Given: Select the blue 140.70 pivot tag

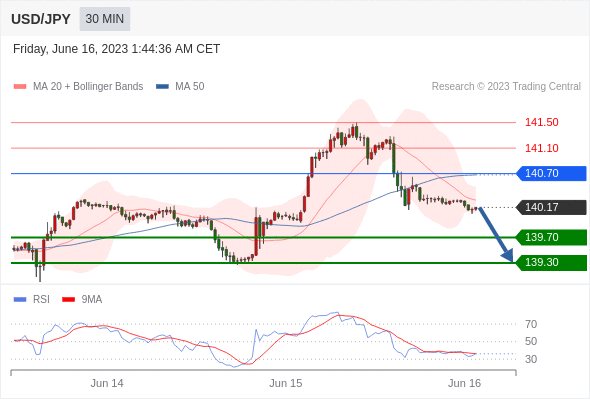Looking at the screenshot, I should pyautogui.click(x=552, y=173).
